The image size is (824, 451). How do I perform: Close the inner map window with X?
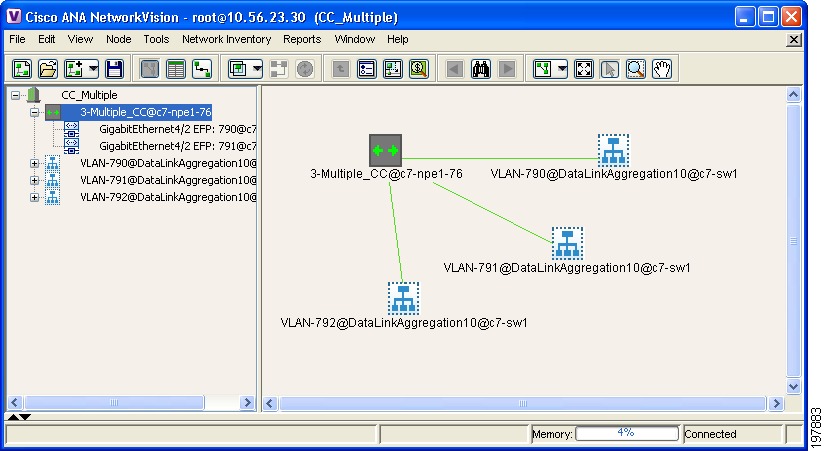794,39
